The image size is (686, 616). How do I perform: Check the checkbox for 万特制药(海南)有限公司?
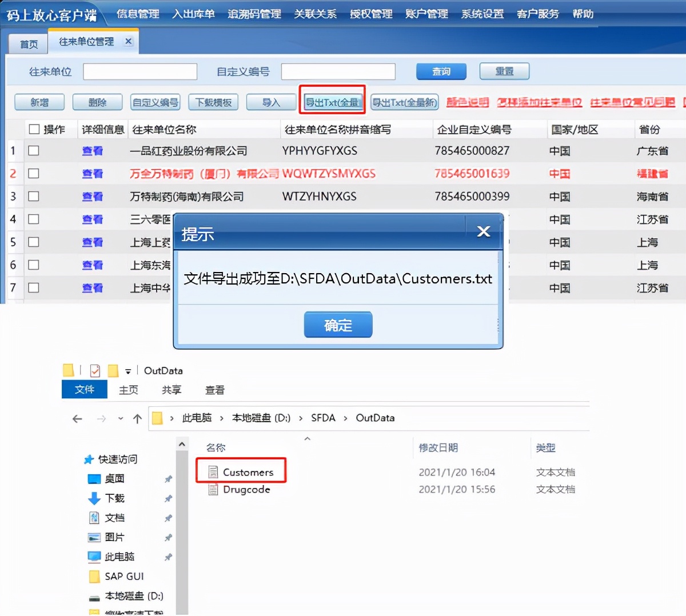pyautogui.click(x=33, y=196)
